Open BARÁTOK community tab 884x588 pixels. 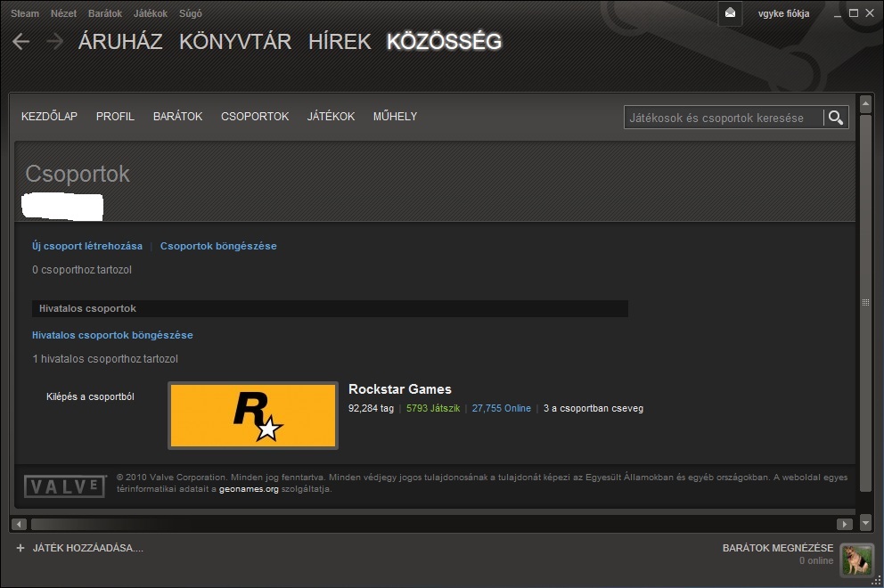177,116
